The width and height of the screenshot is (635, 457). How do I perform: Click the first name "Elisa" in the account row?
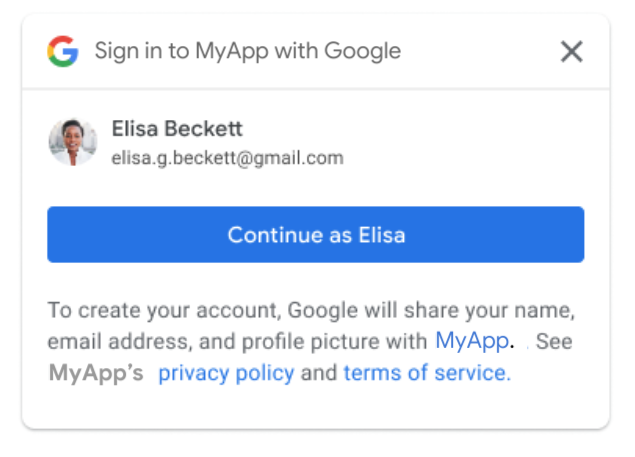[135, 129]
